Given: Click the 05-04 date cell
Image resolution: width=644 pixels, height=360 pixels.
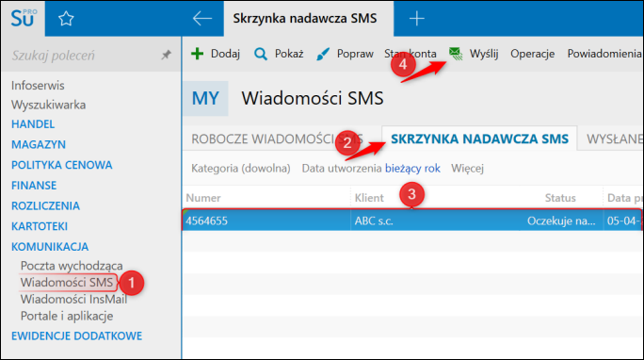Looking at the screenshot, I should pyautogui.click(x=623, y=221).
